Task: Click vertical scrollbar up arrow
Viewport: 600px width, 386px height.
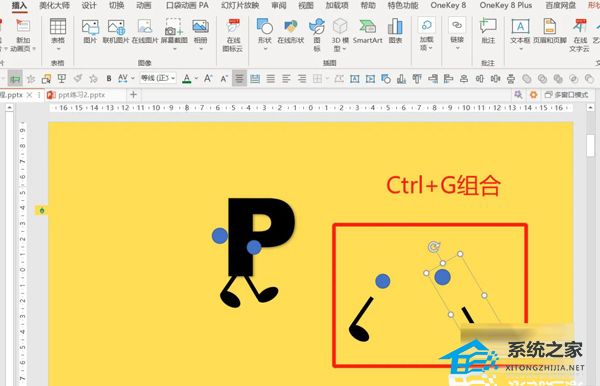Action: 590,108
